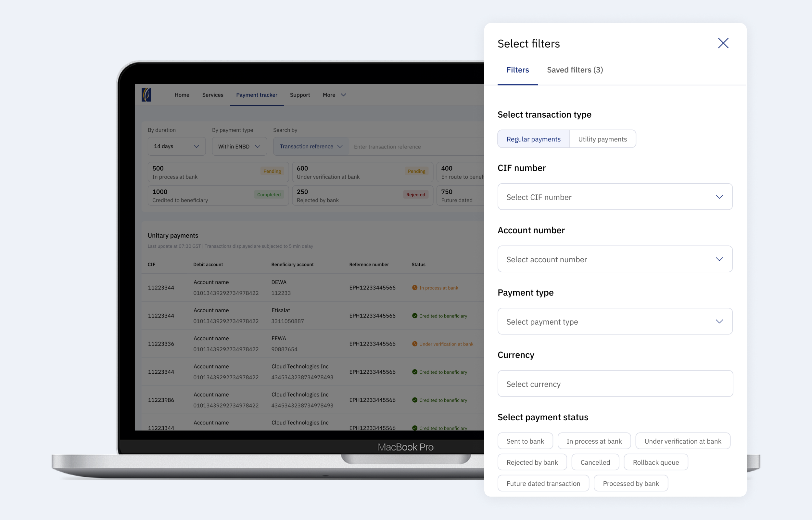This screenshot has width=812, height=520.
Task: Click the Select currency input field
Action: point(615,384)
